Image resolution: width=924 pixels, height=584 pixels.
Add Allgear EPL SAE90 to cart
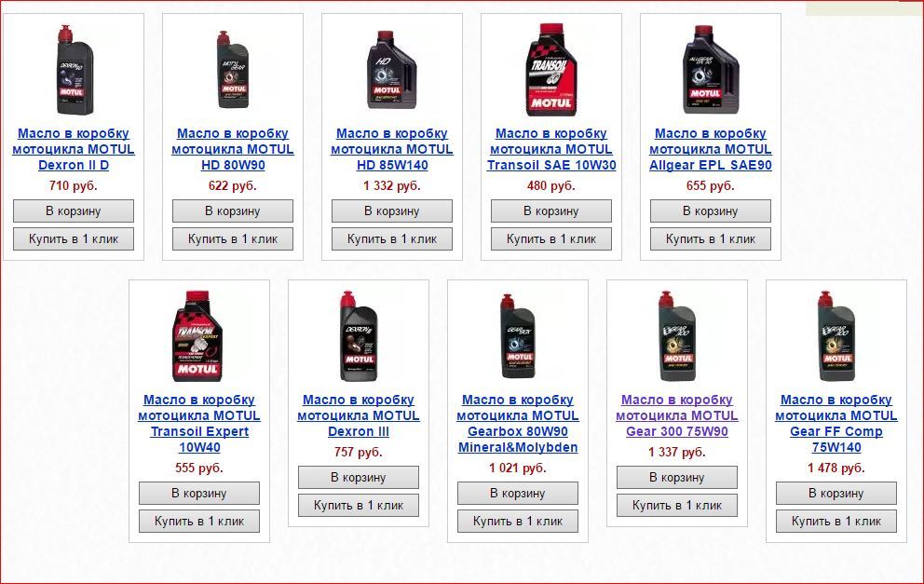[711, 211]
